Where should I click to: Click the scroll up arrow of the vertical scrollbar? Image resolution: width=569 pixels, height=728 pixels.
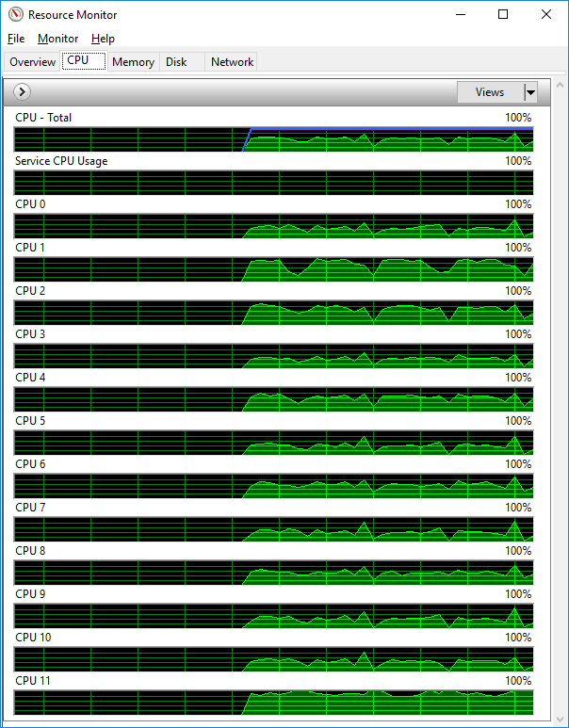560,86
